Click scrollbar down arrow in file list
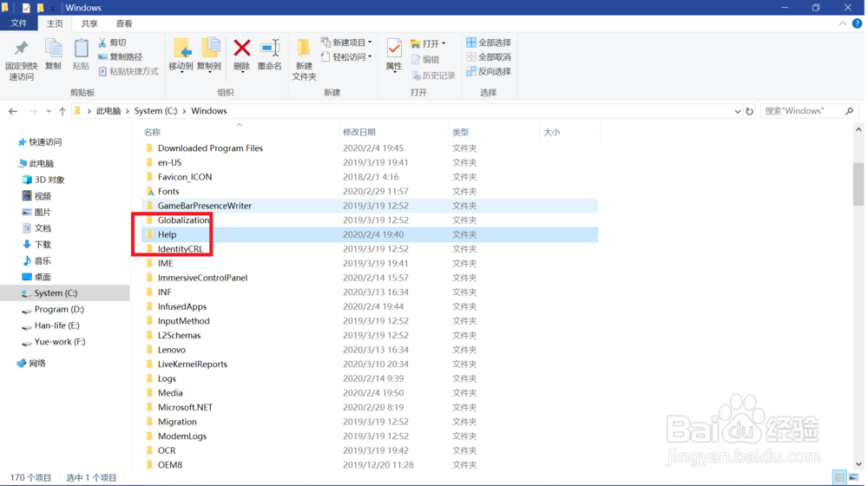This screenshot has width=868, height=486. tap(858, 463)
